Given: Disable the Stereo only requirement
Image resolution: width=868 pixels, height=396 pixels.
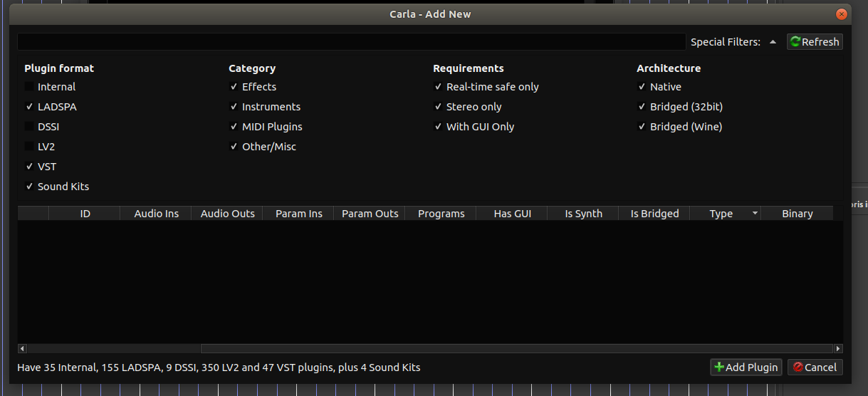Looking at the screenshot, I should [x=438, y=107].
